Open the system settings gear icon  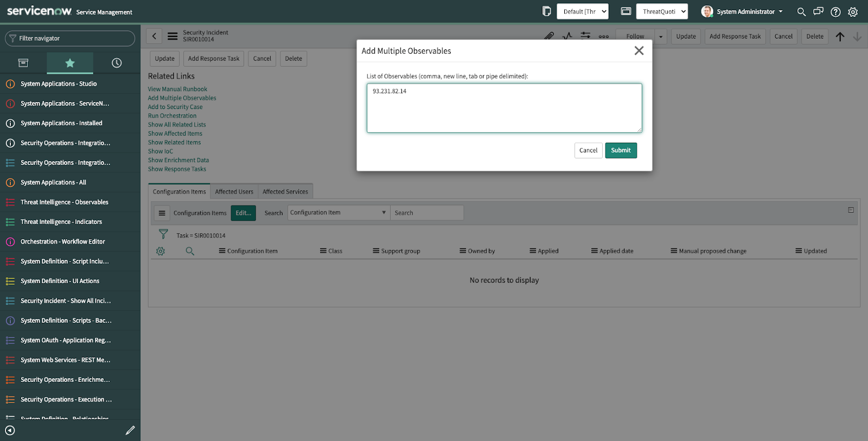[853, 12]
